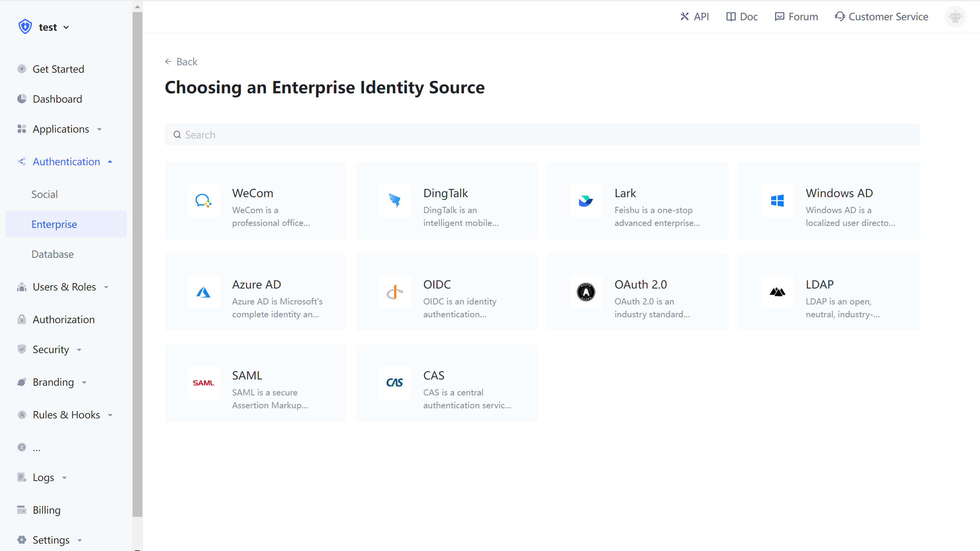Open the user avatar in header
The image size is (980, 551).
955,17
